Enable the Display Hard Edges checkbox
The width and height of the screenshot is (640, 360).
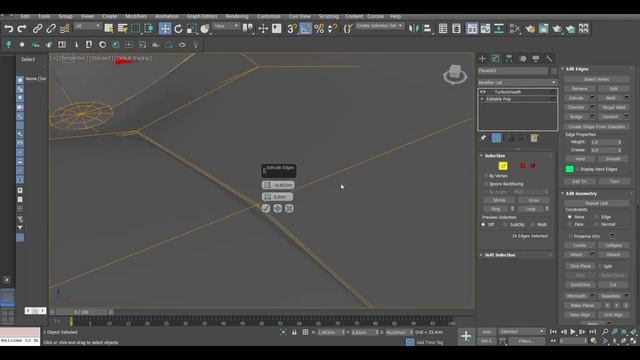(577, 169)
